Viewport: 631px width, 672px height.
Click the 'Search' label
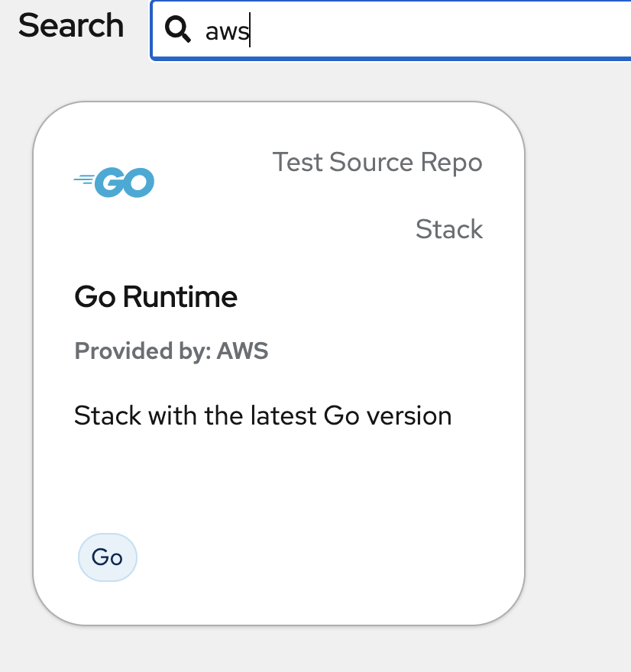[71, 26]
